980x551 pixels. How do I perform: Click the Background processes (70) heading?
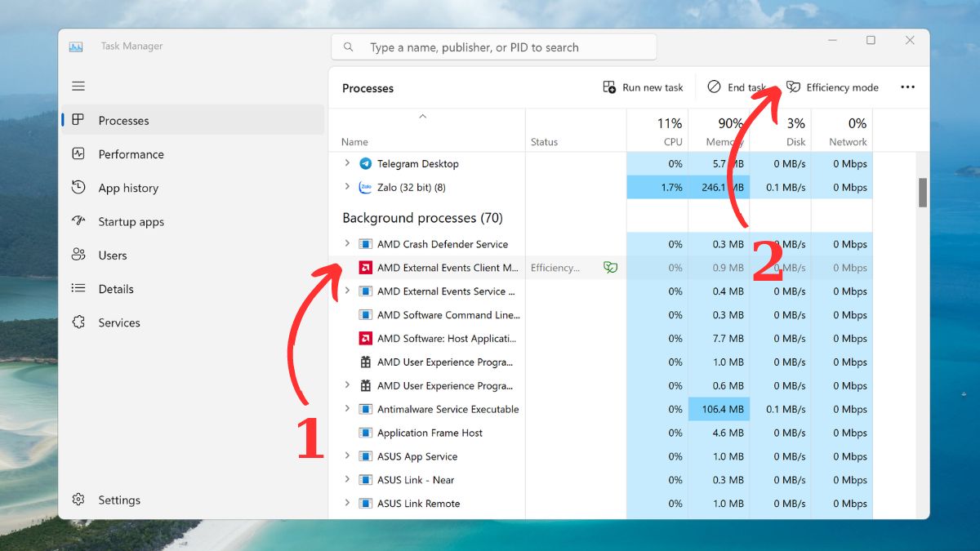point(422,218)
